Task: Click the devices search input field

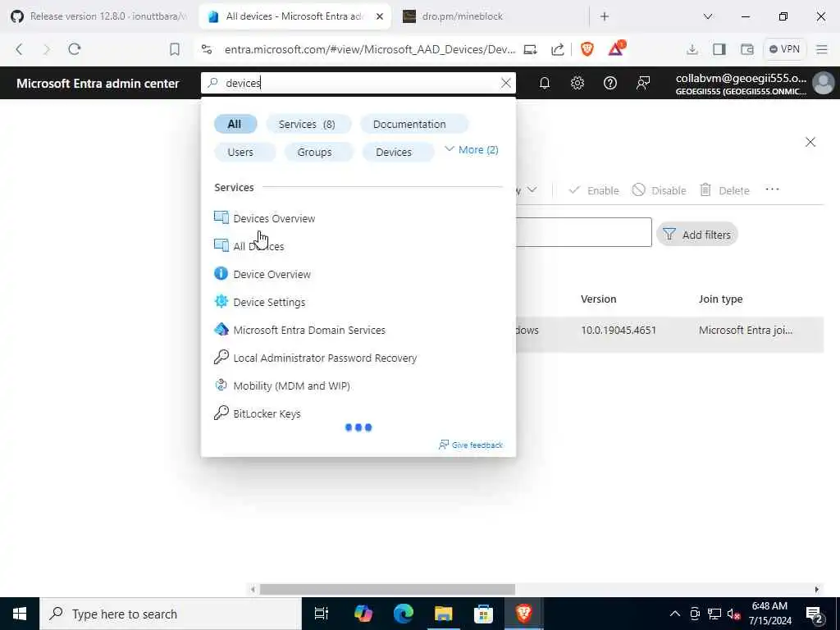Action: 359,83
